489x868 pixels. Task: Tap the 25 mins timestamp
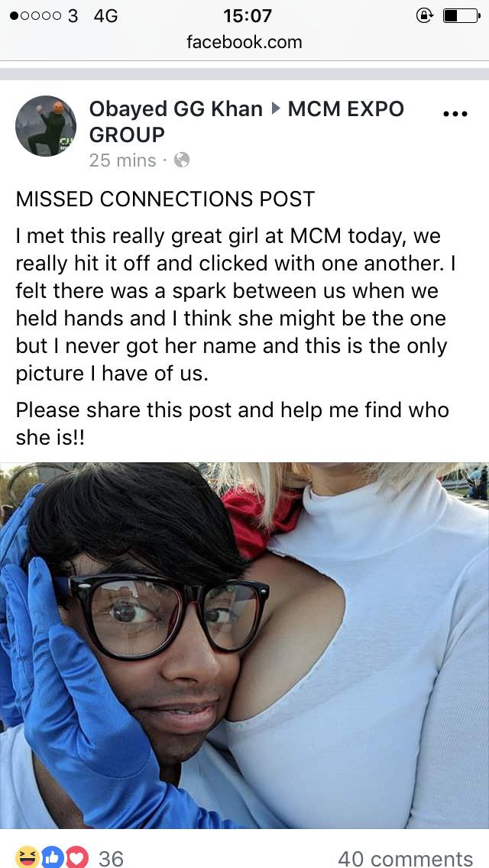(122, 160)
